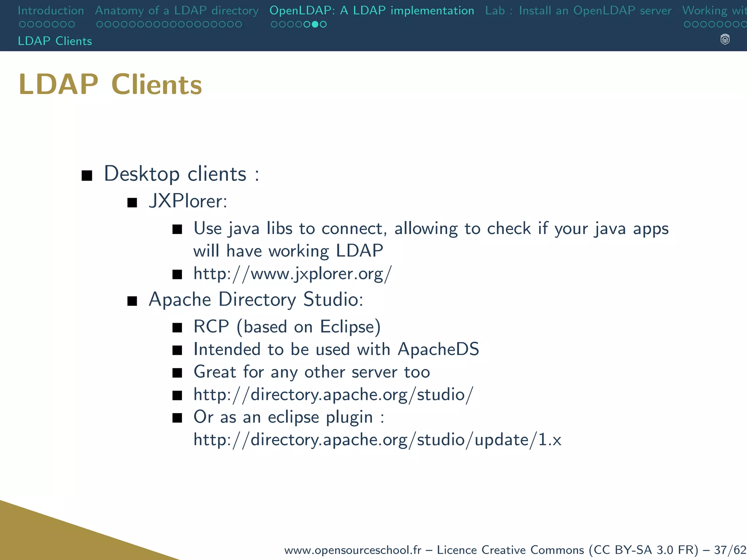
Task: Click www.opensourceschool.fr in the footer
Action: 353,550
